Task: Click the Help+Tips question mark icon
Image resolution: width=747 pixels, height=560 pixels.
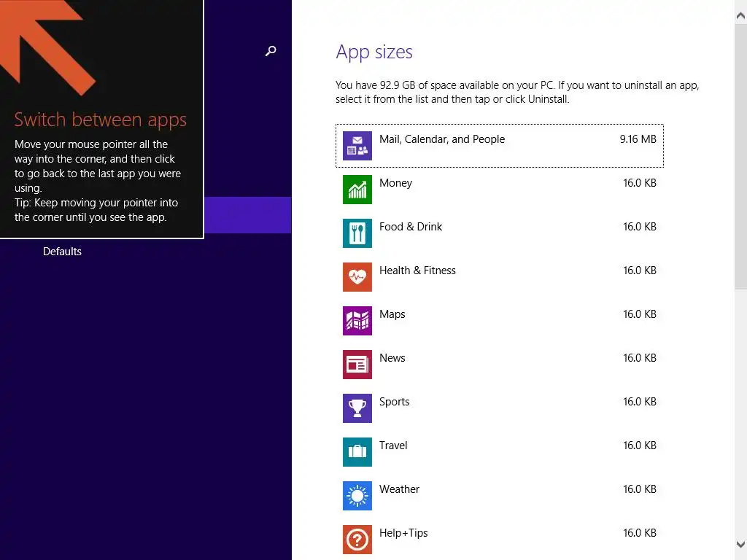Action: (x=357, y=540)
